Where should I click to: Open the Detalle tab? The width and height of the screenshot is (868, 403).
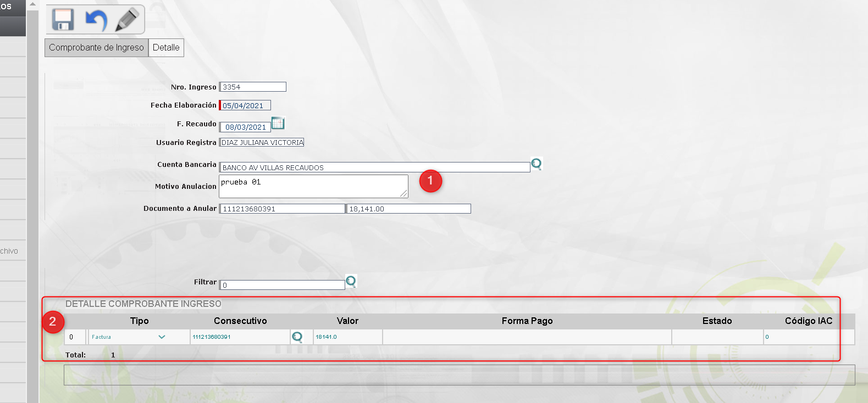(x=166, y=47)
